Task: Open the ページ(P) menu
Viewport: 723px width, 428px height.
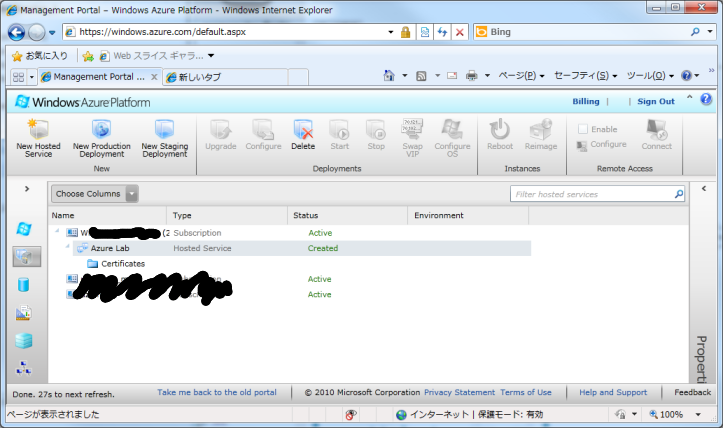Action: tap(521, 76)
